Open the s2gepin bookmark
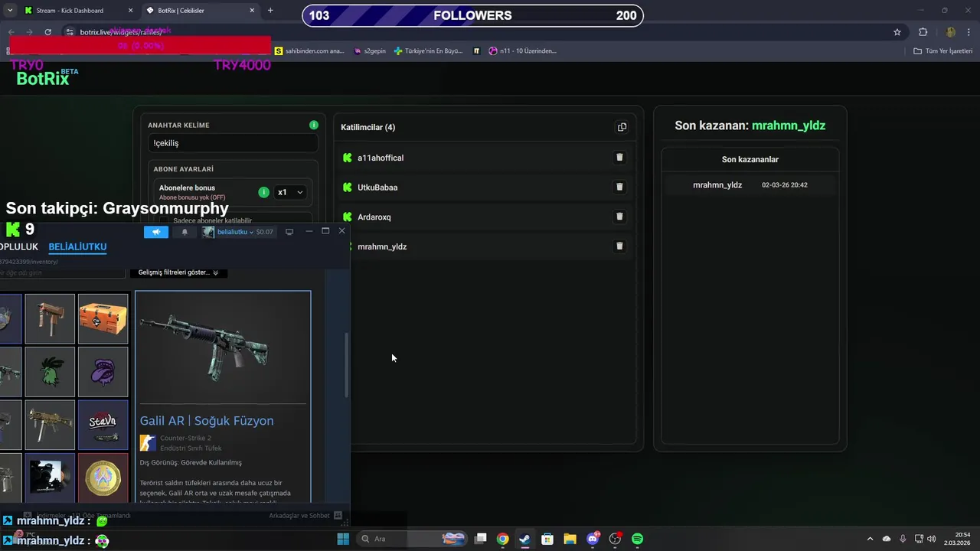Screen dimensions: 980x551 click(370, 51)
